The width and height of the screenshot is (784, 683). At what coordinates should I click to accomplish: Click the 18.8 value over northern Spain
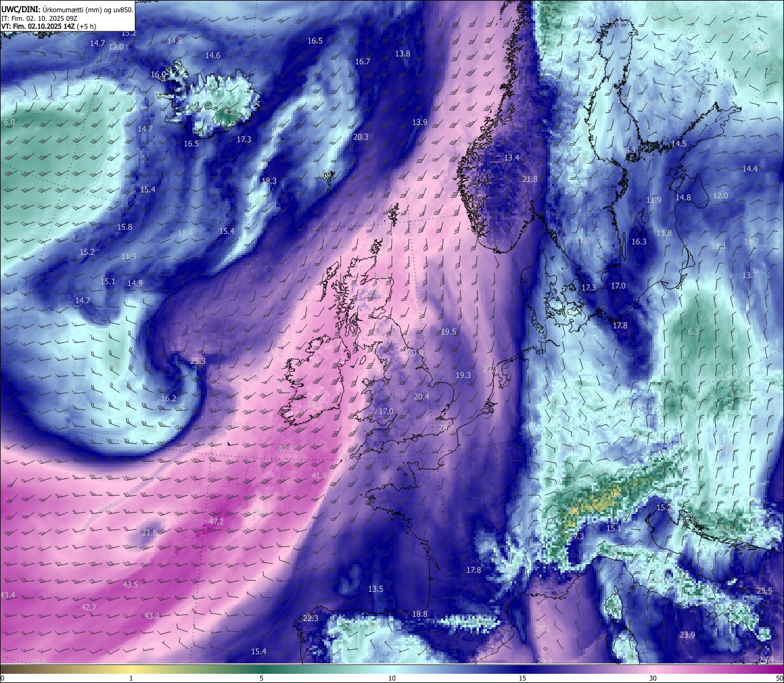point(420,614)
